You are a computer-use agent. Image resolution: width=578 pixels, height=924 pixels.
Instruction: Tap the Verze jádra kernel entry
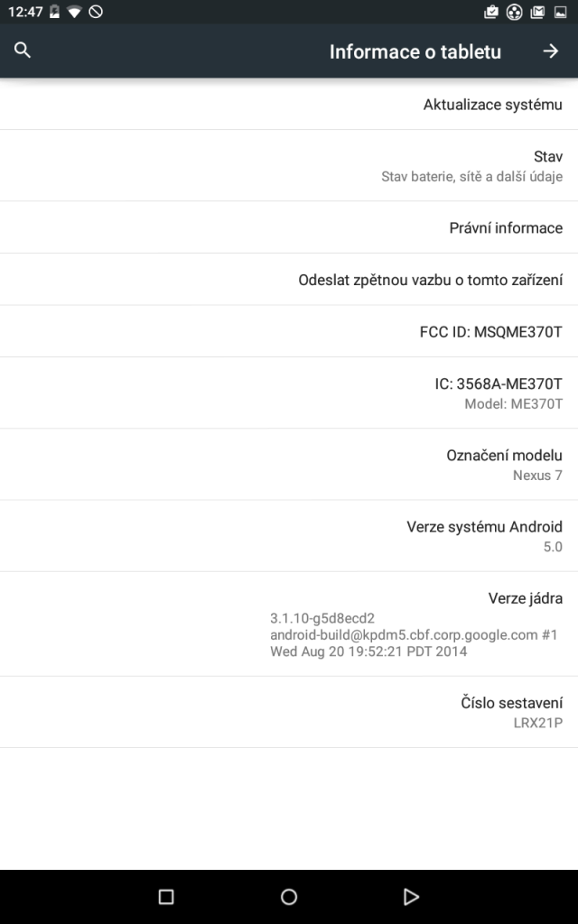(289, 624)
